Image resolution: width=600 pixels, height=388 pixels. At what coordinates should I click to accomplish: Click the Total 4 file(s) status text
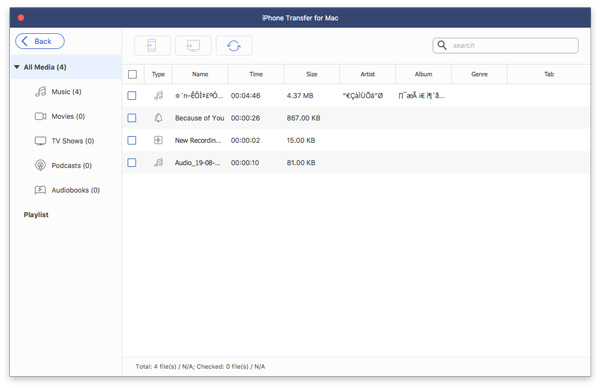(x=200, y=367)
